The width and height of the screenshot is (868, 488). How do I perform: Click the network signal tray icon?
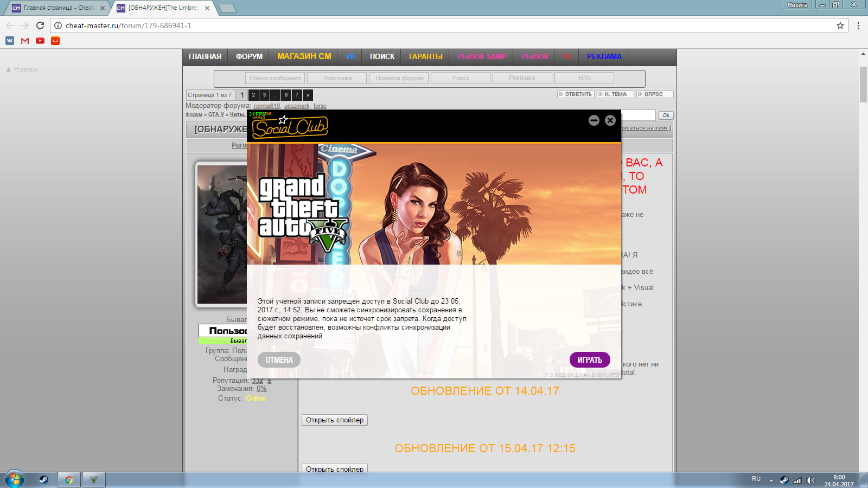(797, 480)
